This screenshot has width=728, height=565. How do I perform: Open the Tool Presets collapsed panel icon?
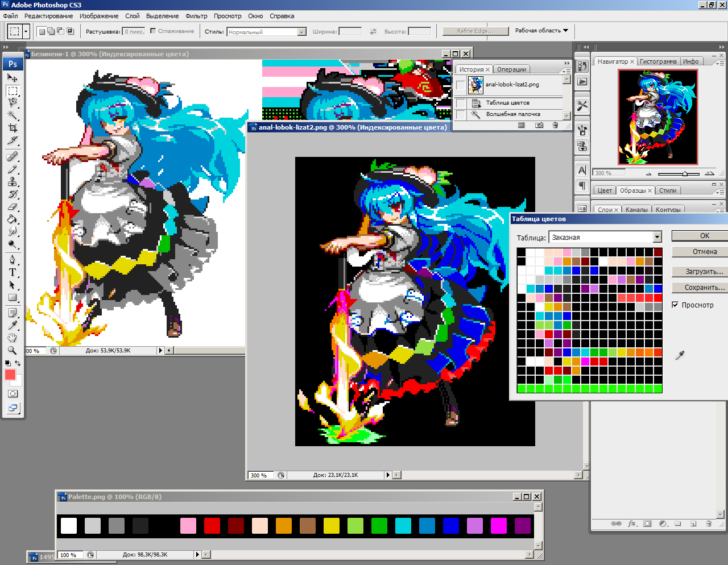582,106
